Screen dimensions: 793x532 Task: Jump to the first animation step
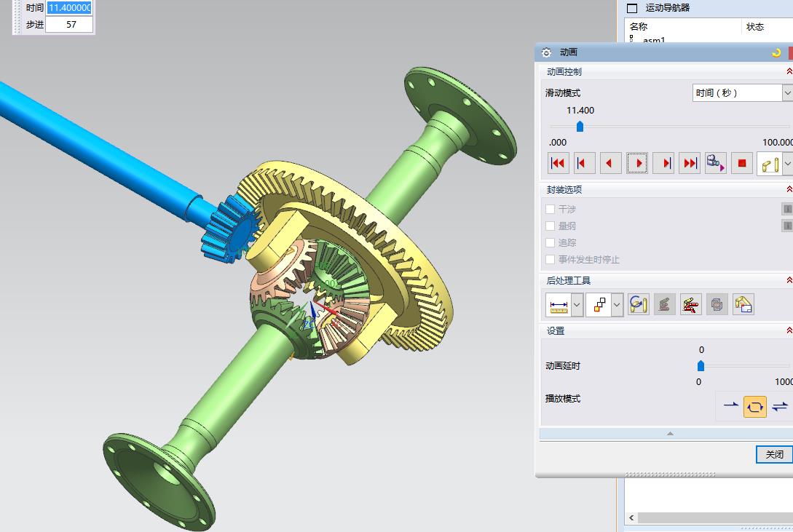tap(558, 163)
